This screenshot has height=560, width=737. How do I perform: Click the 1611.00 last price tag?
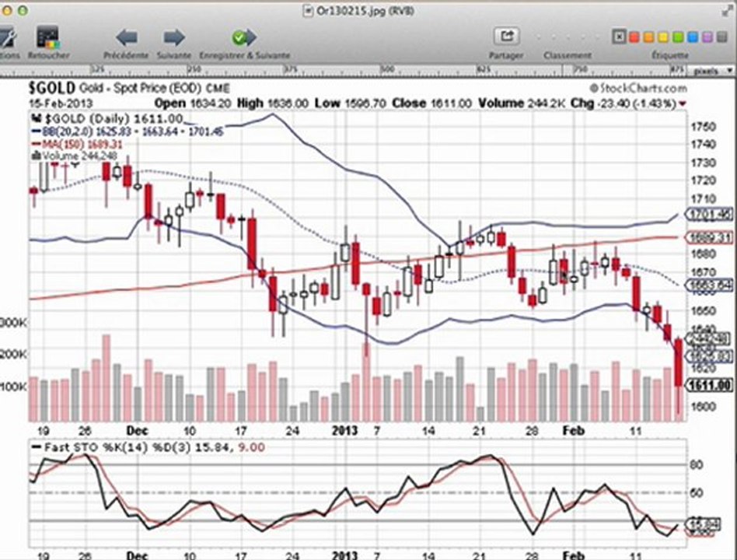tap(710, 385)
